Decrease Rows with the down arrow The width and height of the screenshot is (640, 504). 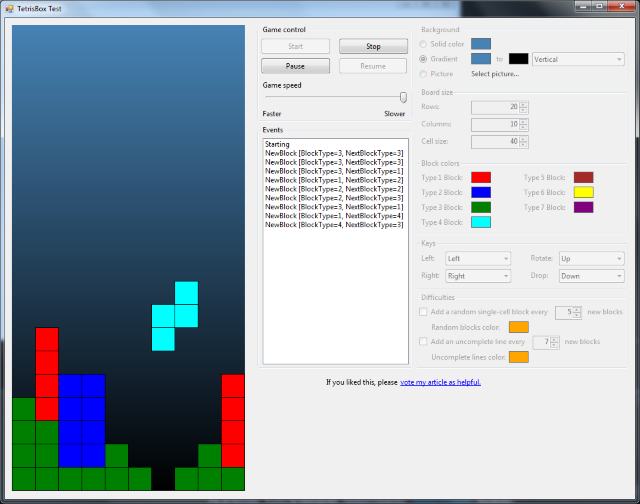[523, 110]
